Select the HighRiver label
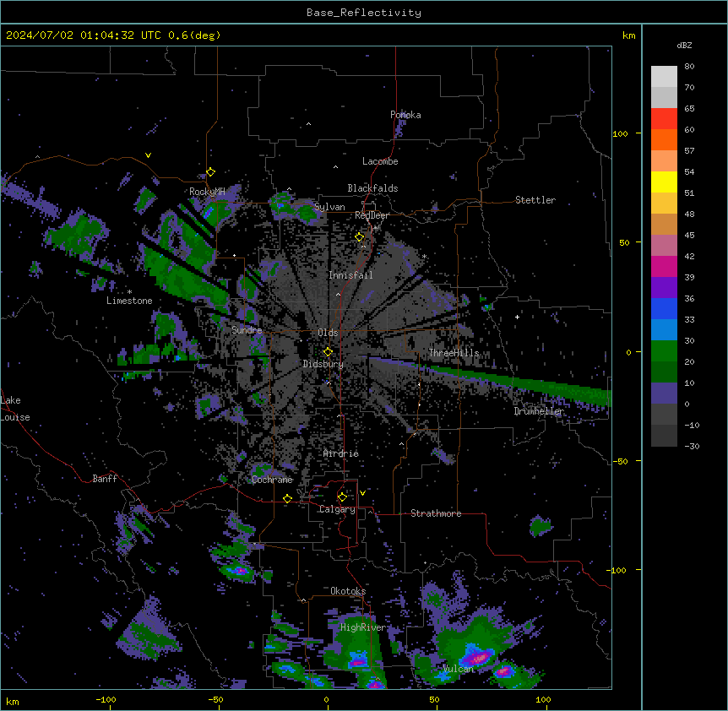Screen dimensions: 728x711 pos(363,627)
